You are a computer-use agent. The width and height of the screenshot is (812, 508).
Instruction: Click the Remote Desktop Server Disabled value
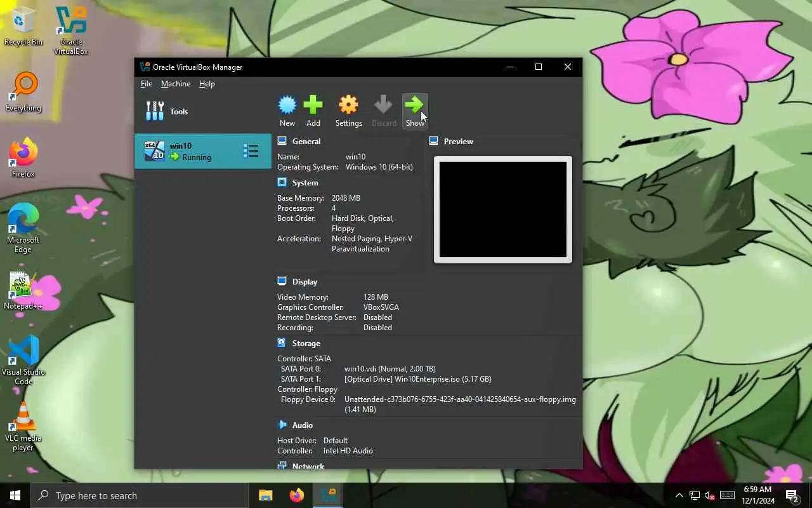[377, 317]
